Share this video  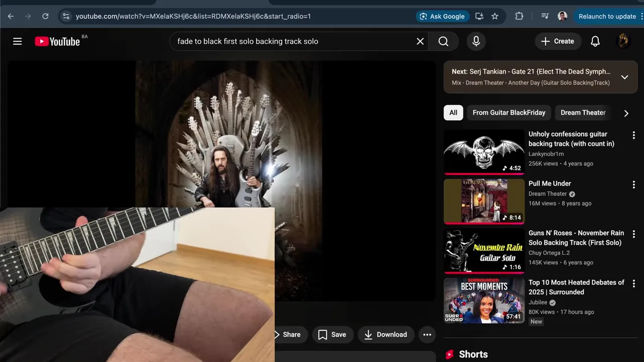(291, 334)
